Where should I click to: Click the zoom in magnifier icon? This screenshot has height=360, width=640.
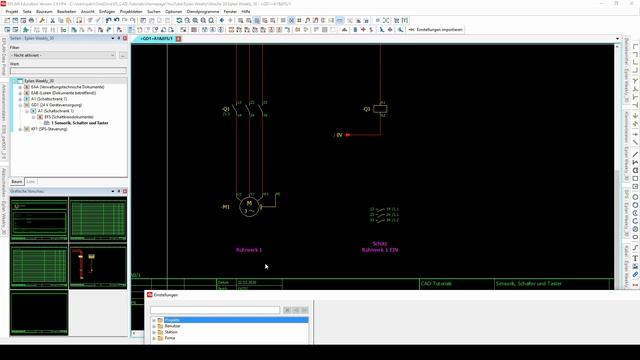coord(195,20)
